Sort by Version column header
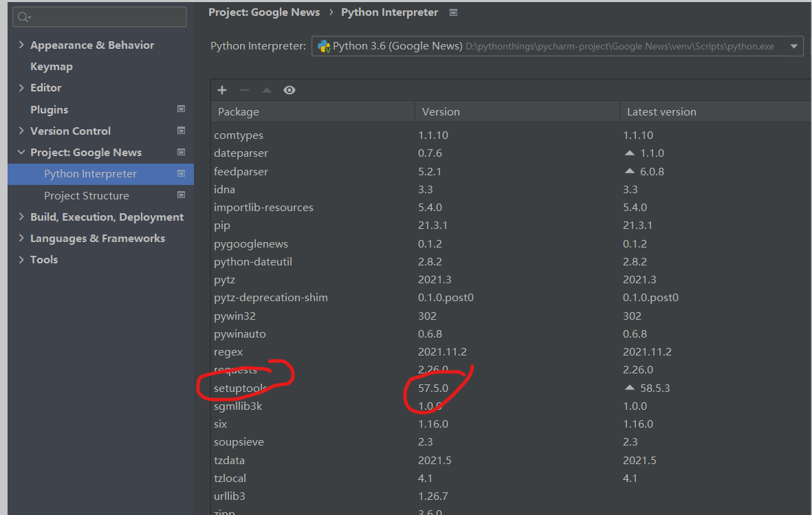This screenshot has width=812, height=515. [x=517, y=112]
